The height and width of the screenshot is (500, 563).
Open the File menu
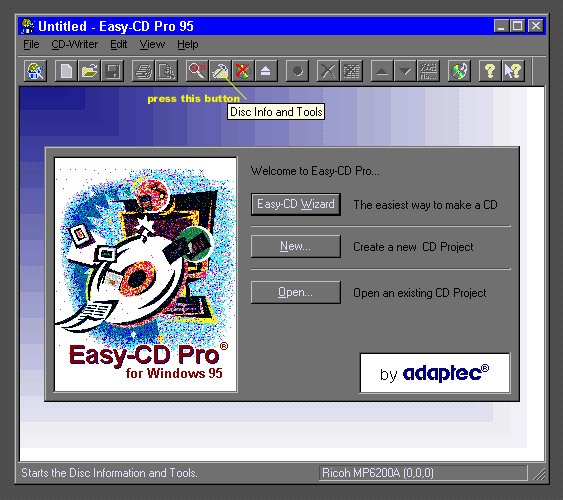tap(31, 45)
